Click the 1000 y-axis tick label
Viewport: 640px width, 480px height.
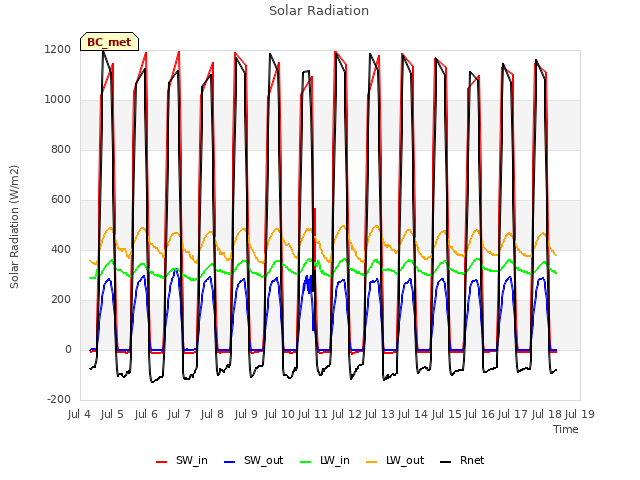[58, 100]
